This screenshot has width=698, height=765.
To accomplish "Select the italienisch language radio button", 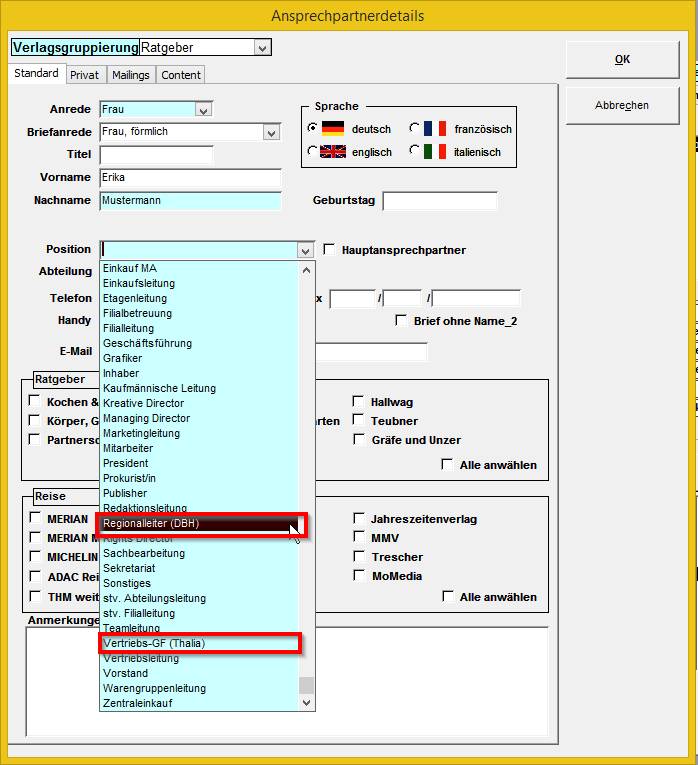I will pos(414,151).
